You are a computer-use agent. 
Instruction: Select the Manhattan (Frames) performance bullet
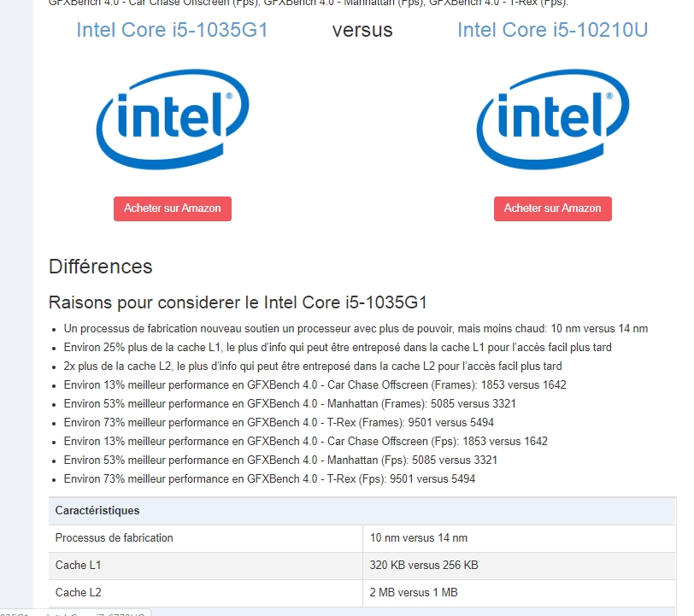(290, 404)
